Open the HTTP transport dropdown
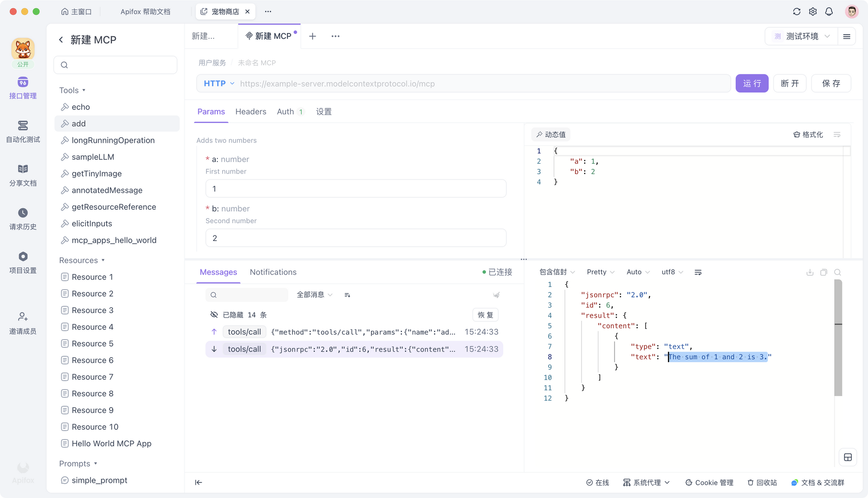868x498 pixels. point(219,83)
